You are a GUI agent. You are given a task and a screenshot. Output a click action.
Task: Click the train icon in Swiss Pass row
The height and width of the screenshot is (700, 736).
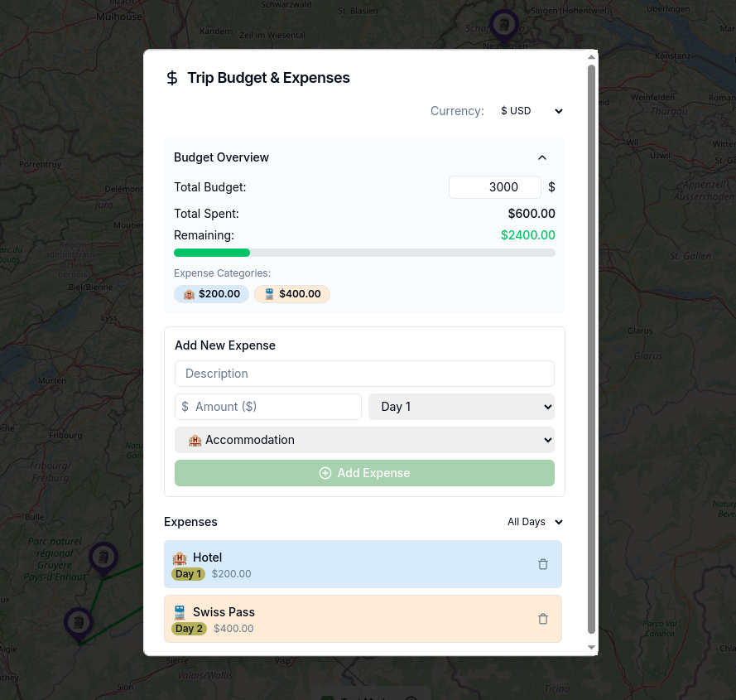pos(180,612)
